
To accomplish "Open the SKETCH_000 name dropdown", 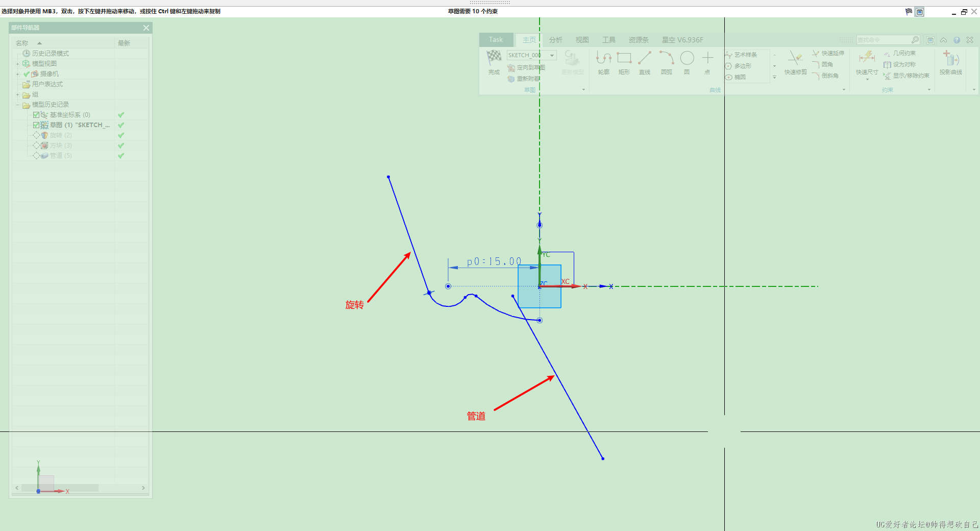I will tap(552, 55).
